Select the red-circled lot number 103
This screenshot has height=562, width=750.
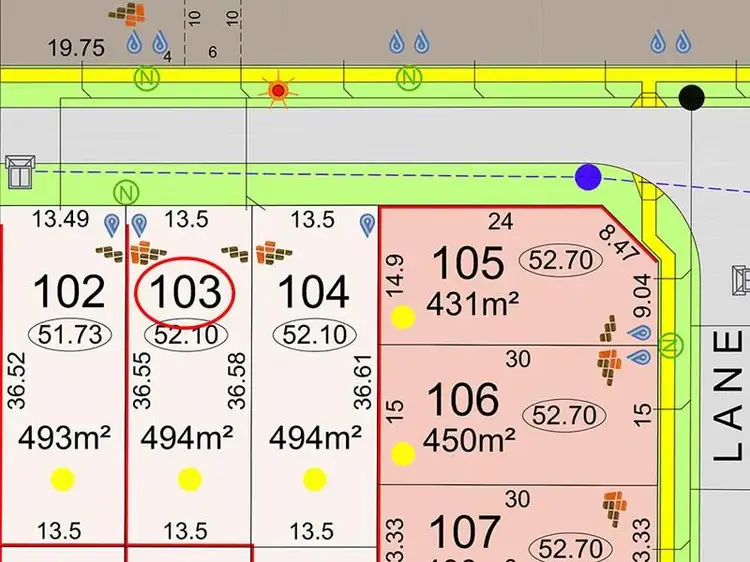click(184, 292)
